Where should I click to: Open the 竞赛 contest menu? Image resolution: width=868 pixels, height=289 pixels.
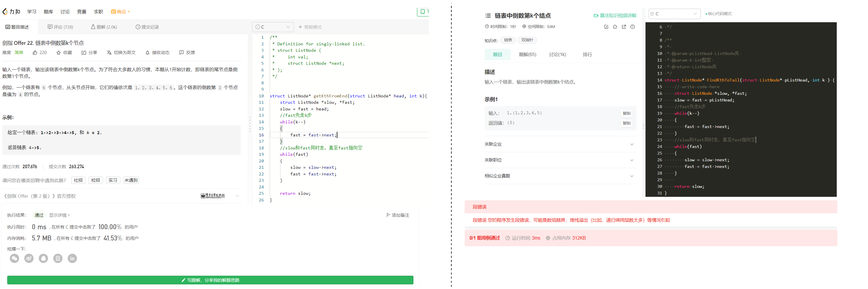(82, 12)
